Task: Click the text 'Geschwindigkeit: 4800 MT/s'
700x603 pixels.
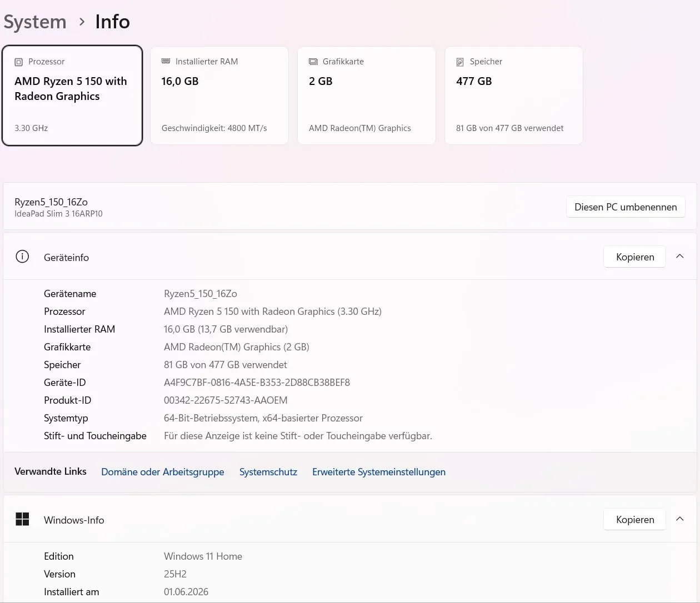Action: pyautogui.click(x=214, y=128)
